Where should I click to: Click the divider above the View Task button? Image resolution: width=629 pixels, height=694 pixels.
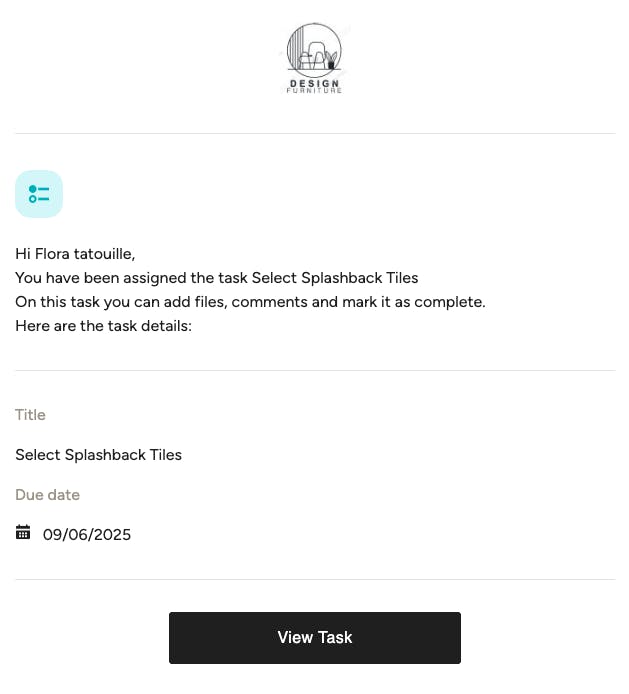click(x=314, y=579)
